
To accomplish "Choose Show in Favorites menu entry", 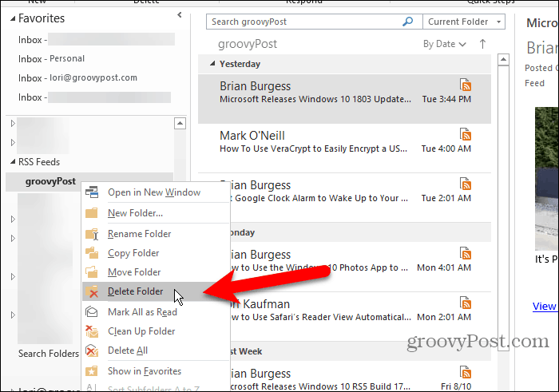I will pyautogui.click(x=157, y=371).
